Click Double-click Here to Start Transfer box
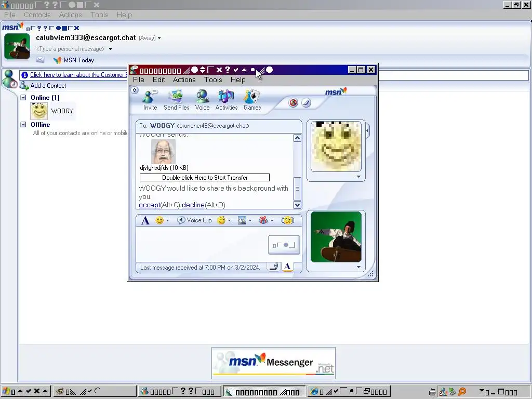532x399 pixels. (205, 178)
